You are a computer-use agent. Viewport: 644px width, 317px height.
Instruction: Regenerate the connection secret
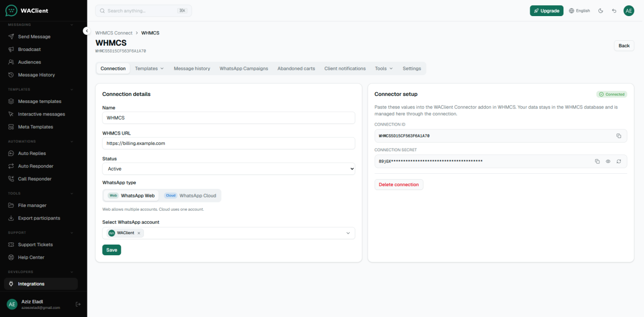619,161
